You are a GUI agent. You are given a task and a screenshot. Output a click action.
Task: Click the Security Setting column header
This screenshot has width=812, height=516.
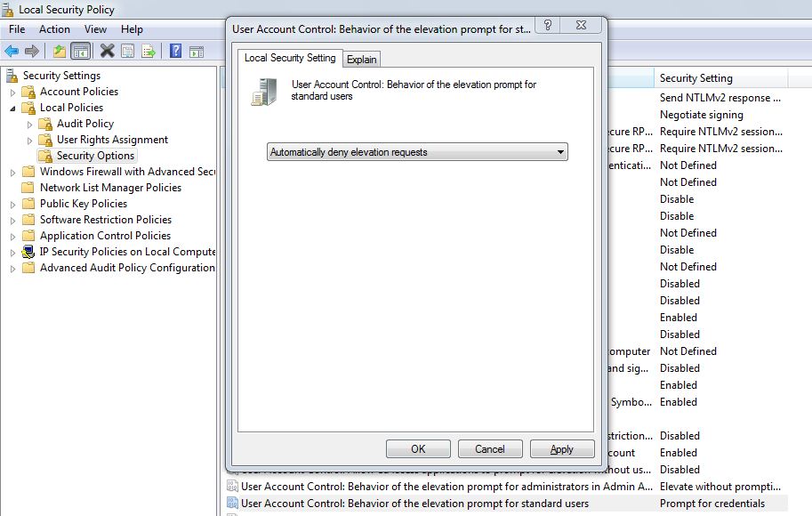point(696,78)
